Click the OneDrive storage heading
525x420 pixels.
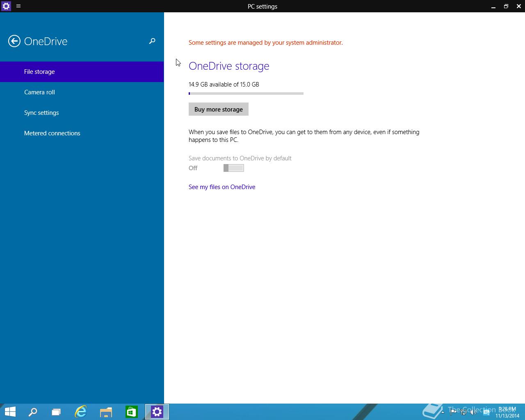(x=229, y=66)
